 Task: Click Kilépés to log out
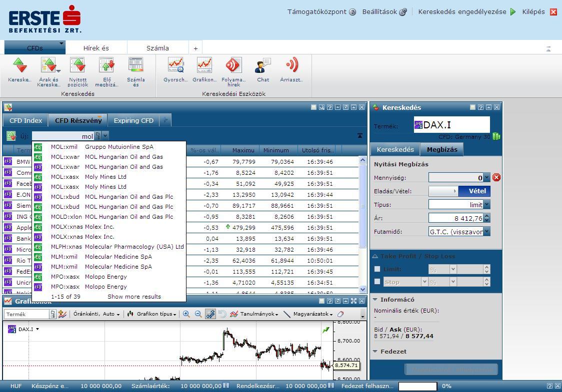(539, 12)
